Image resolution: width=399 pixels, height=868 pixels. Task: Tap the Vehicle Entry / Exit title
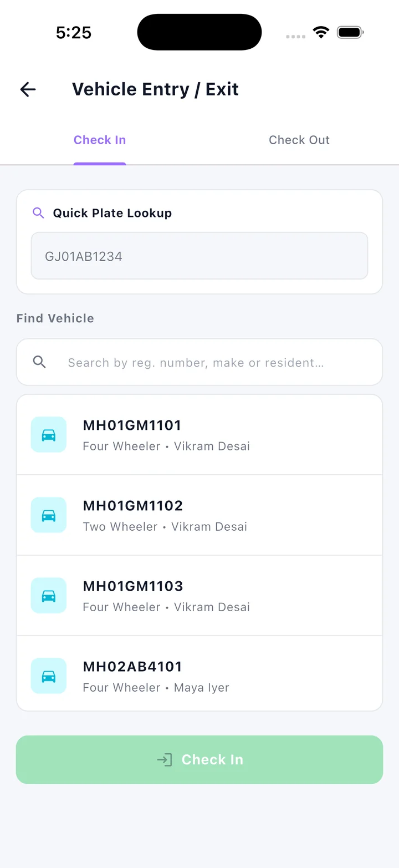coord(155,89)
